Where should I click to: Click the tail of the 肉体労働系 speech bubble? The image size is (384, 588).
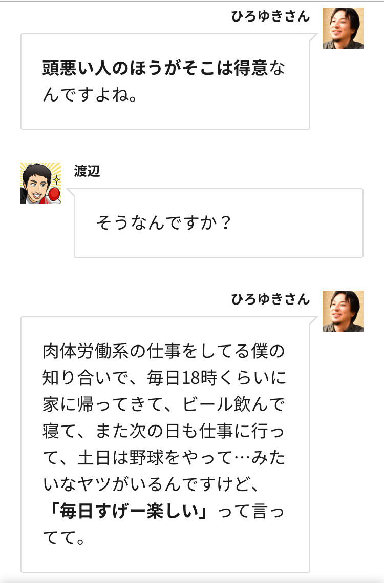[x=313, y=320]
